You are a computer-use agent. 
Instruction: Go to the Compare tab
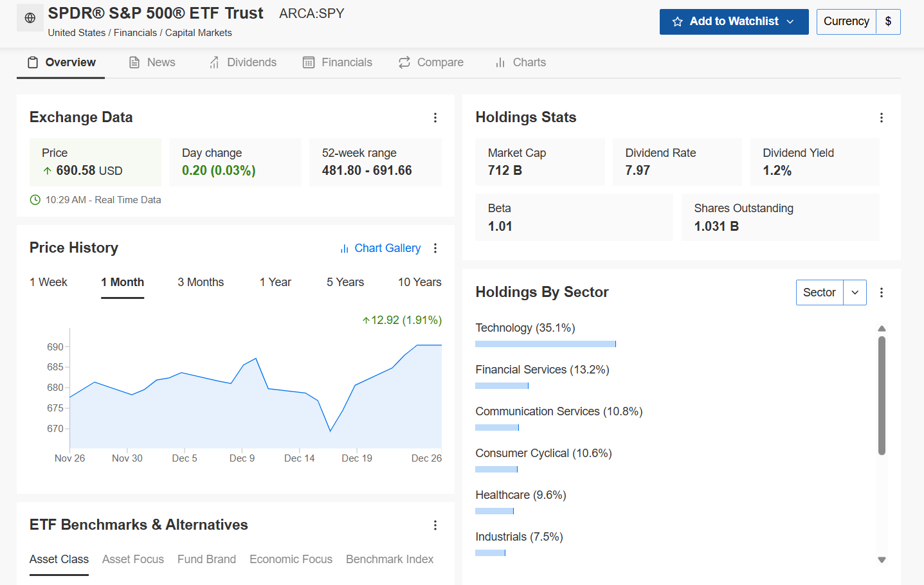point(431,62)
